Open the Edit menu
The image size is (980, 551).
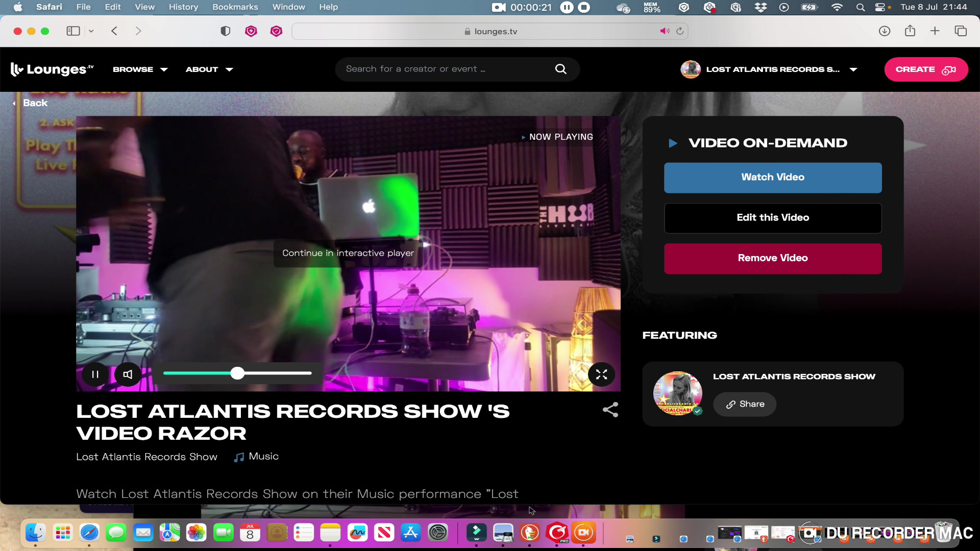coord(113,7)
